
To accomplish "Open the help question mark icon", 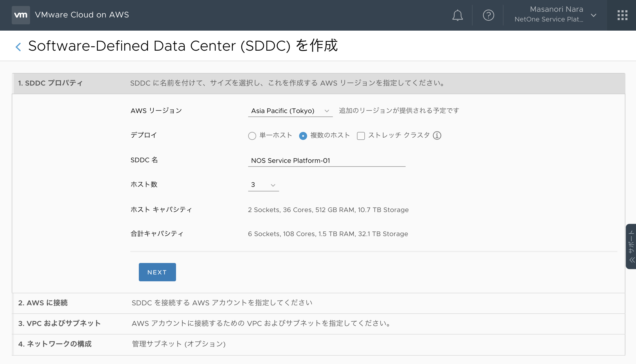I will pos(488,15).
